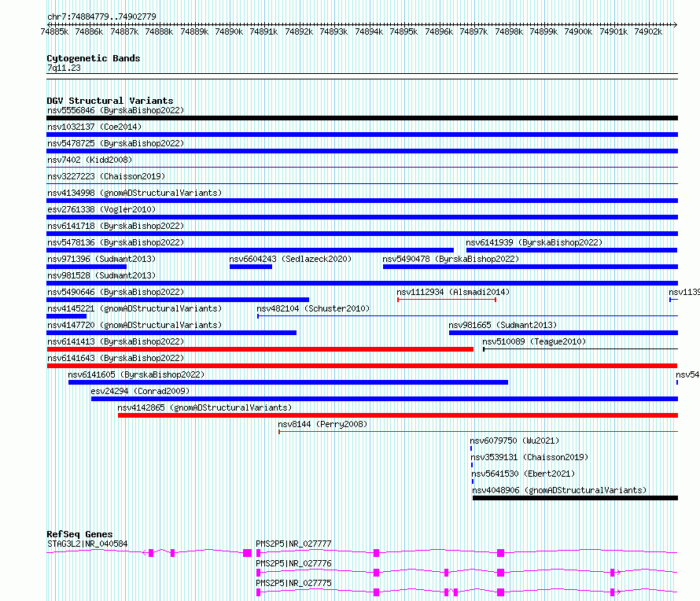Click the red nsv6141413 variant bar

coord(260,349)
